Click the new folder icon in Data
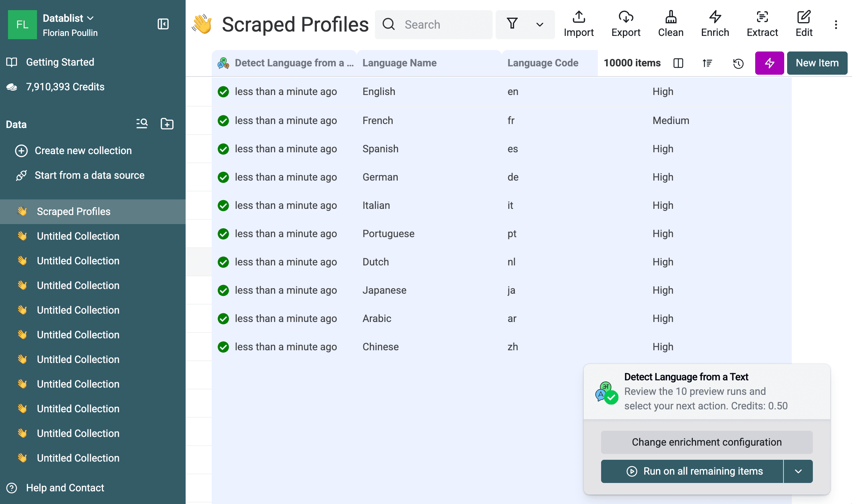The height and width of the screenshot is (504, 852). [x=167, y=124]
